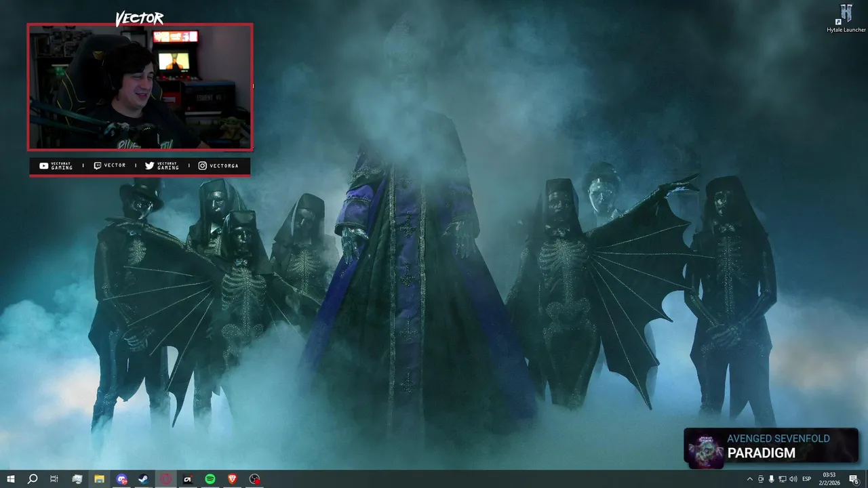Click the webcam overlay video
The image size is (868, 488).
click(140, 87)
